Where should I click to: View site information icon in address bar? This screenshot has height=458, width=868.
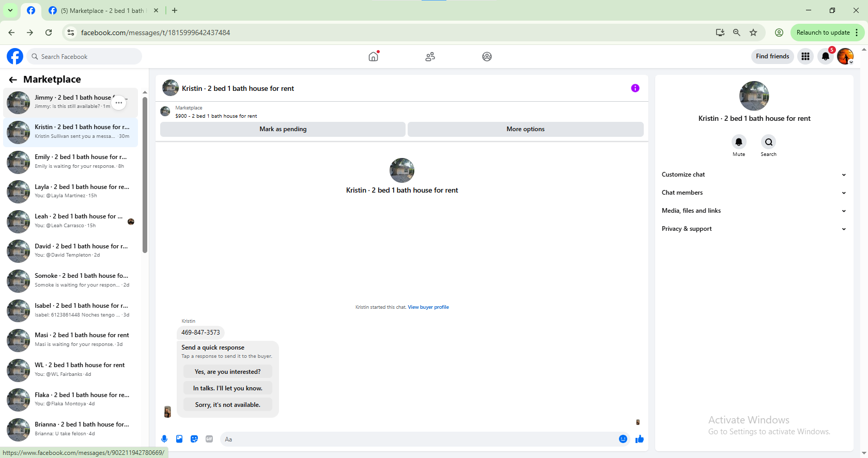pos(71,33)
